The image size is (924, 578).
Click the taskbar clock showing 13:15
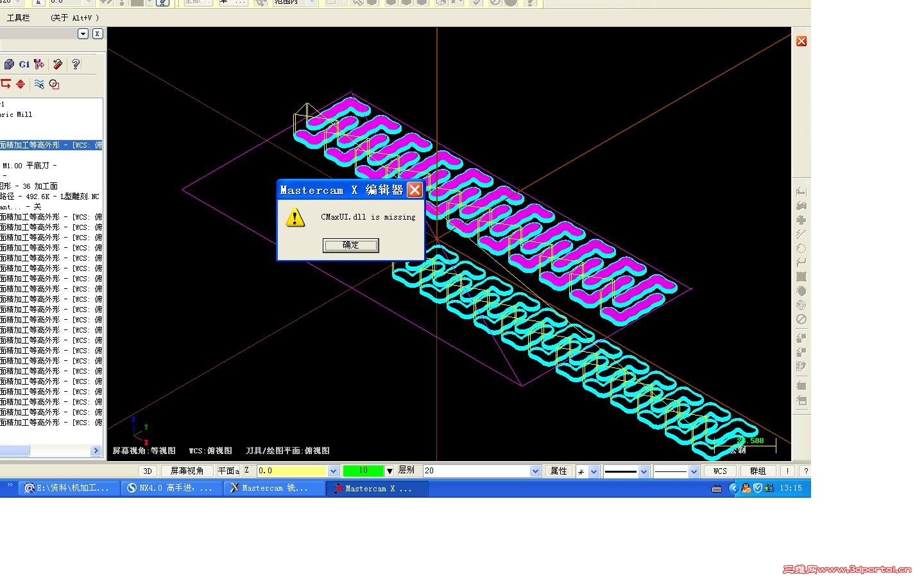pyautogui.click(x=791, y=488)
